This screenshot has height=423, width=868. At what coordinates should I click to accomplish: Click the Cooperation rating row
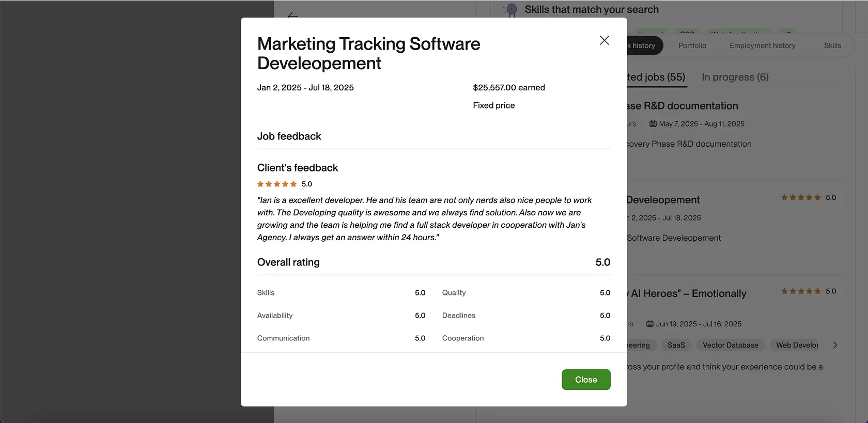click(x=526, y=338)
